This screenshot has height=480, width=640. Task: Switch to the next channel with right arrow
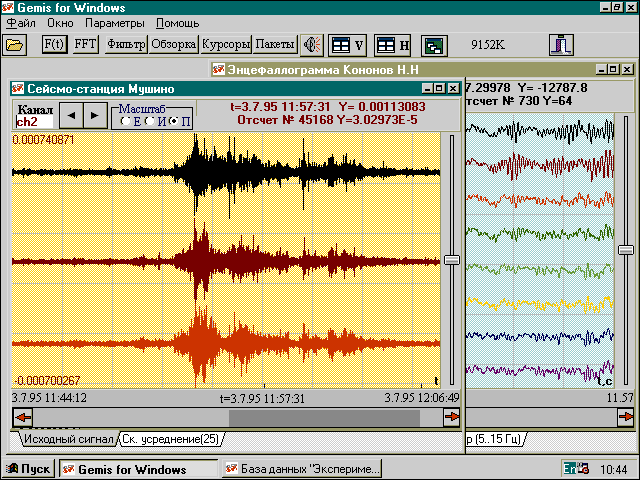point(93,115)
